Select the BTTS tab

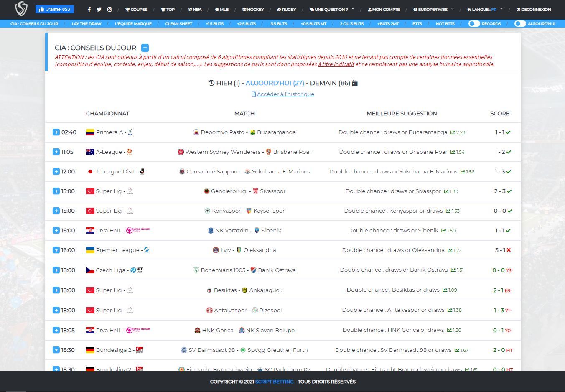[x=417, y=24]
